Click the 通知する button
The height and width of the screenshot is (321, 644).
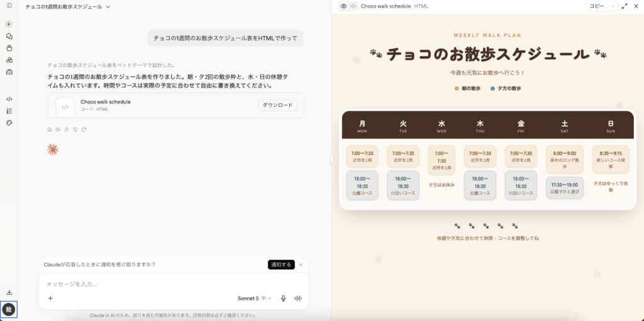point(281,265)
